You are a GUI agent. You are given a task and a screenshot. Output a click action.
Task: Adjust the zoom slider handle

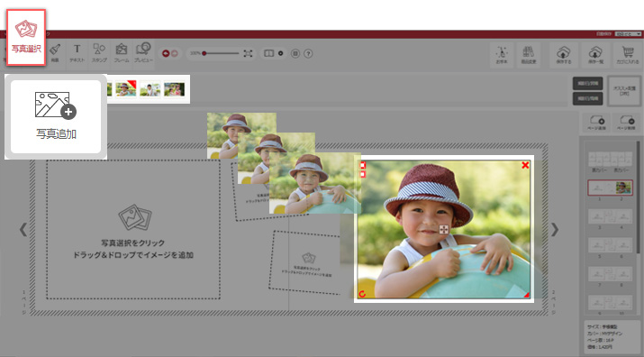(x=204, y=53)
